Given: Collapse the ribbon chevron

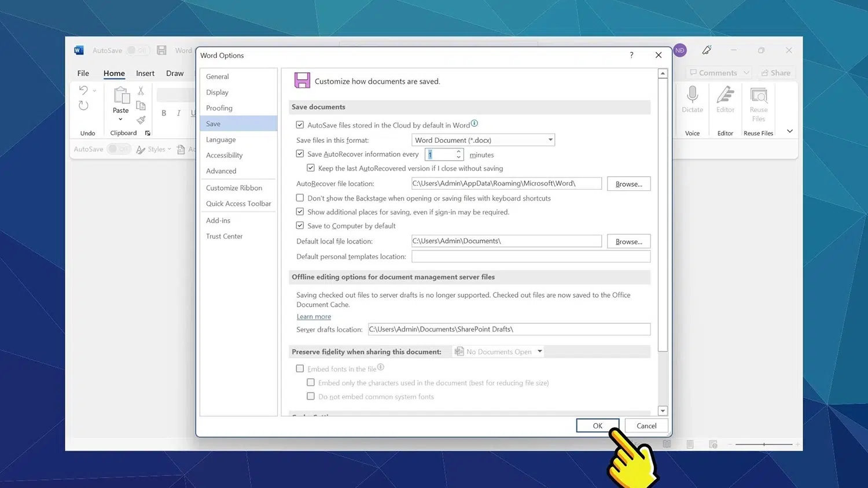Looking at the screenshot, I should click(790, 131).
